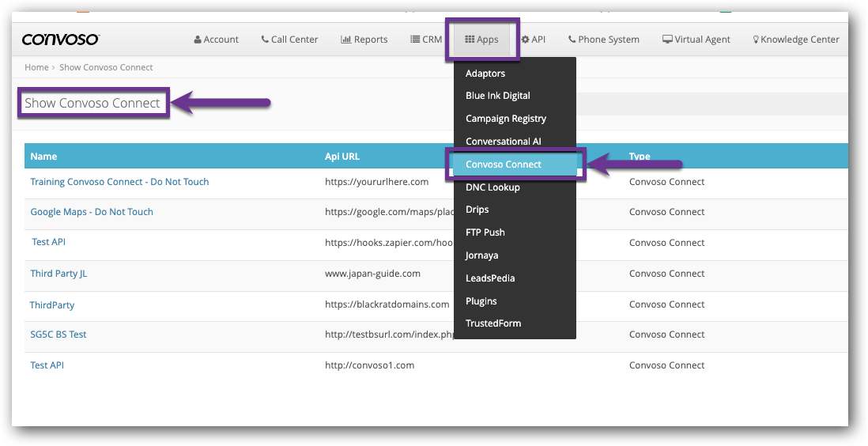Sort by Api URL column header
Viewport: 868px width, 446px height.
tap(342, 157)
